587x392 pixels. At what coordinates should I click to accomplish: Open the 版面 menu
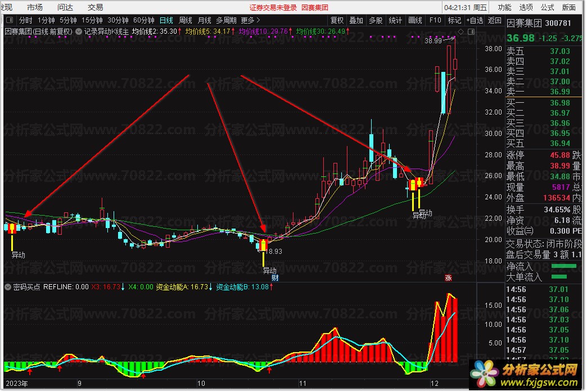pyautogui.click(x=569, y=7)
